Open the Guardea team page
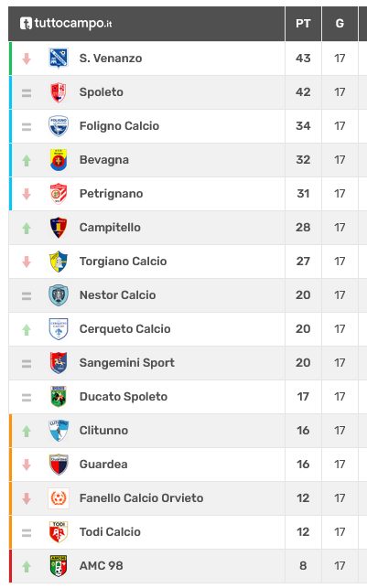The image size is (367, 588). 103,465
